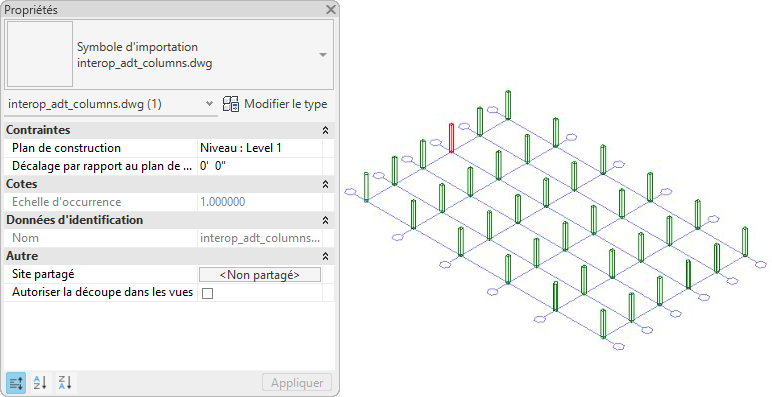Click the Modifier le type label
The image size is (772, 397).
pyautogui.click(x=286, y=104)
